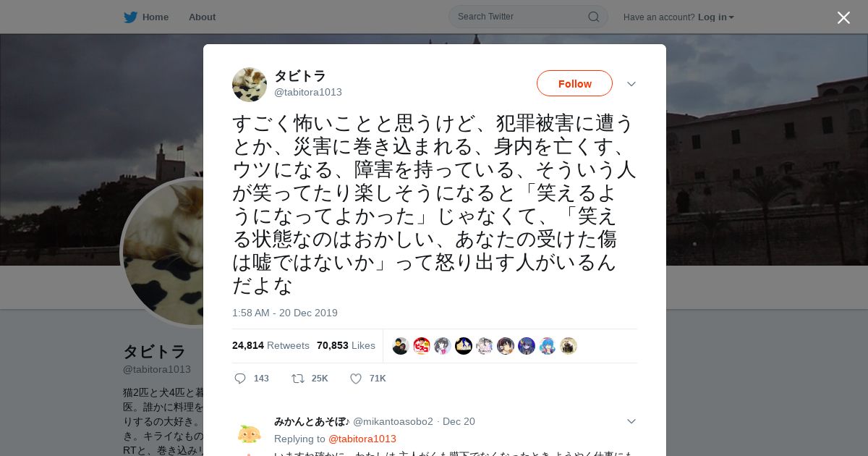Image resolution: width=868 pixels, height=456 pixels.
Task: Expand the tweet options chevron beside Follow
Action: (631, 84)
